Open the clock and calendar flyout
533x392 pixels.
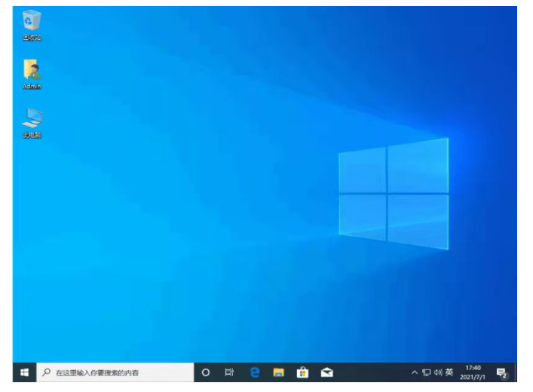[x=473, y=372]
